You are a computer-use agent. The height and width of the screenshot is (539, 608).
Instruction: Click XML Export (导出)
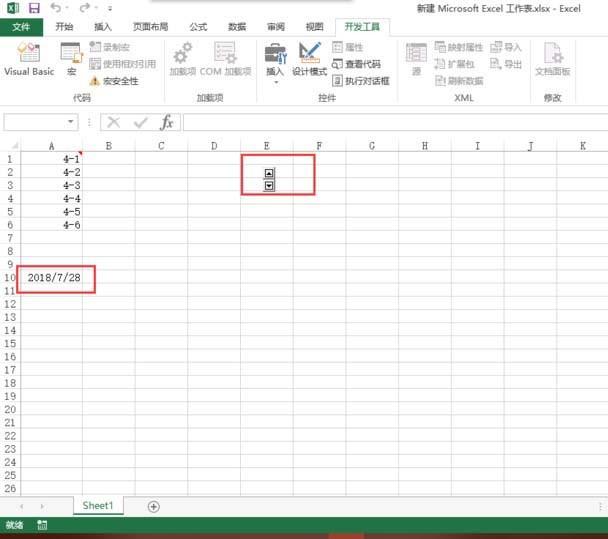pos(506,64)
